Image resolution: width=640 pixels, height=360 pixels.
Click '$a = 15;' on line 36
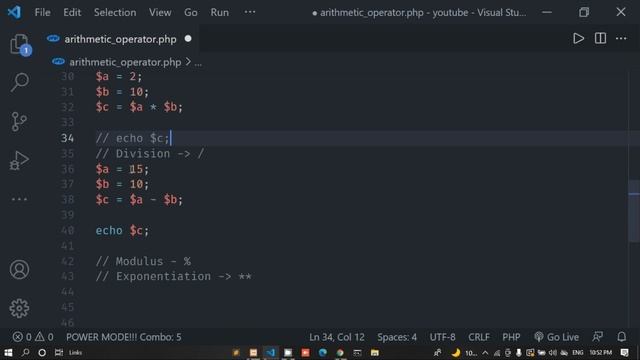click(x=122, y=169)
